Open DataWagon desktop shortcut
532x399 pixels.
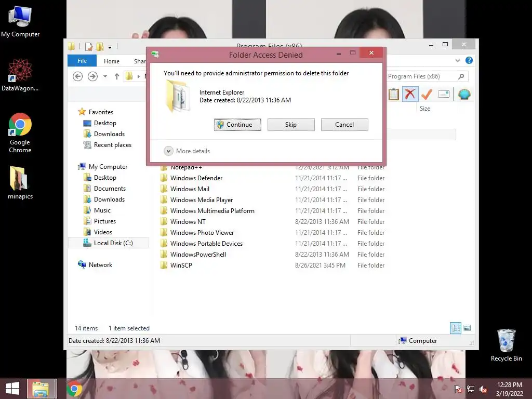coord(20,75)
